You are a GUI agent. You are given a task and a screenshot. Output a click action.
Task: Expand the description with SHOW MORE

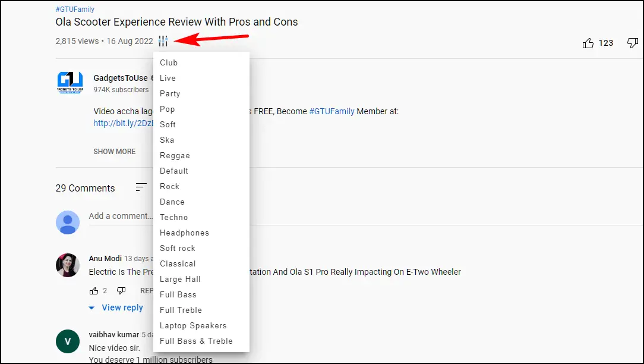click(114, 152)
